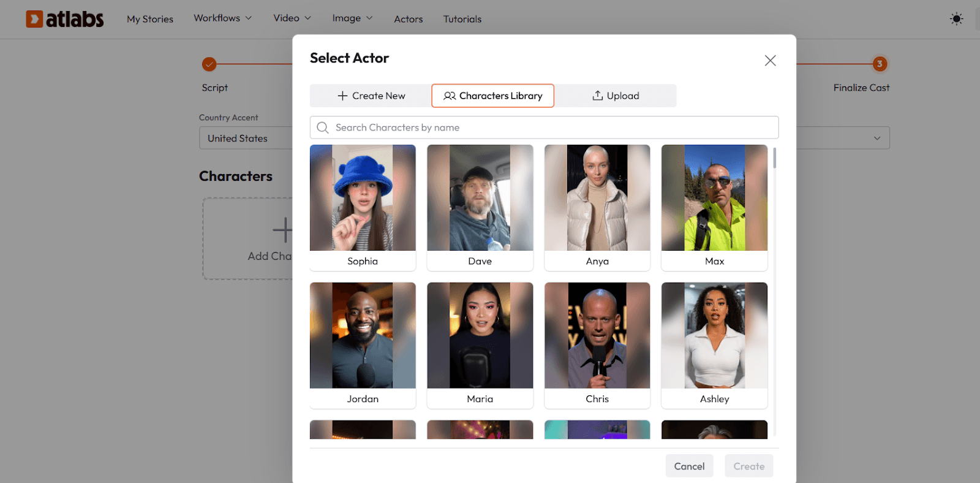Focus the Search Characters by name field

tap(544, 127)
